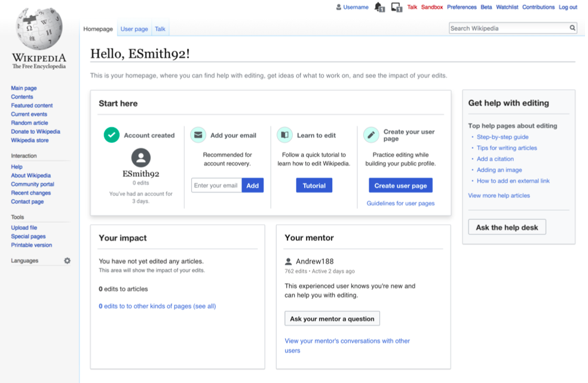Click the Create user page button
Viewport: 588px width, 383px height.
click(x=400, y=185)
